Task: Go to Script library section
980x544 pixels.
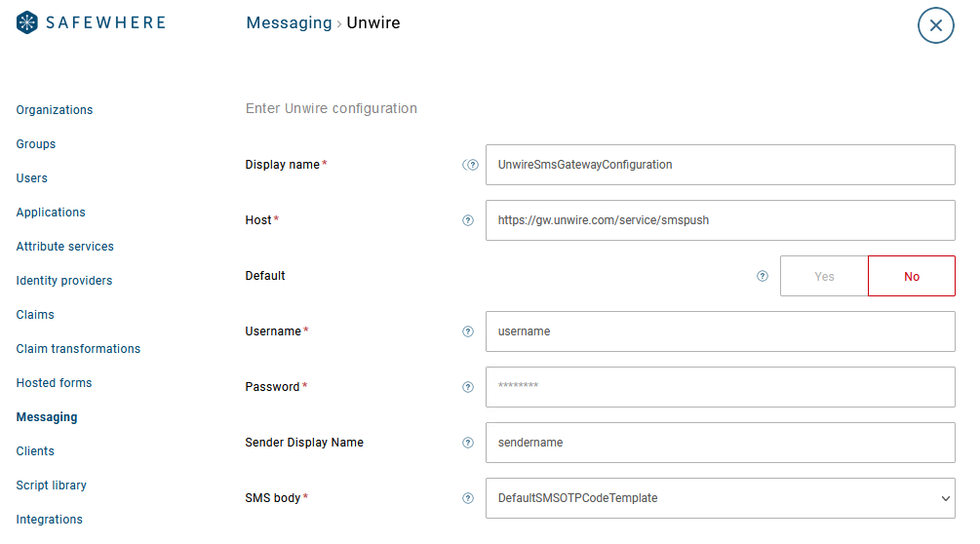Action: pos(52,486)
